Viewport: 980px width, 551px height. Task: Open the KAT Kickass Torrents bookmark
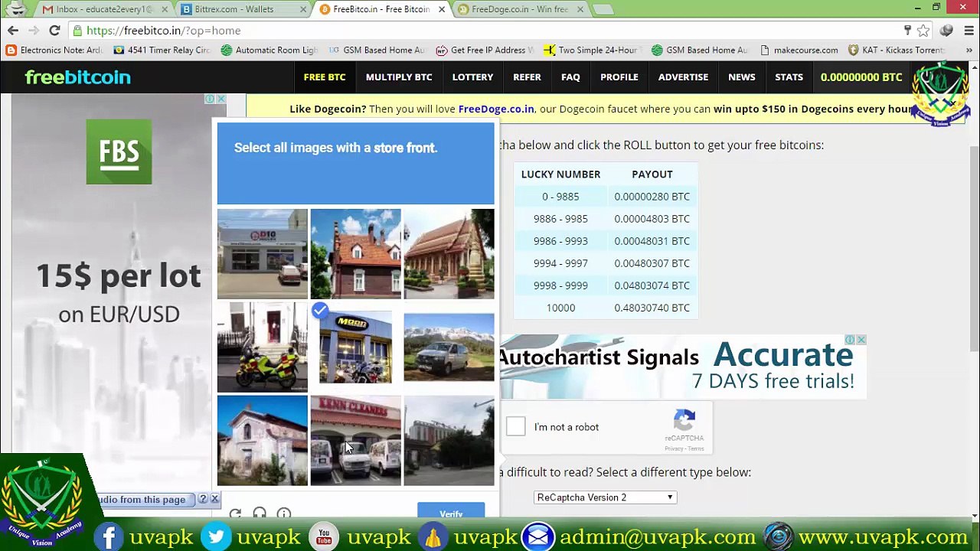pos(897,50)
